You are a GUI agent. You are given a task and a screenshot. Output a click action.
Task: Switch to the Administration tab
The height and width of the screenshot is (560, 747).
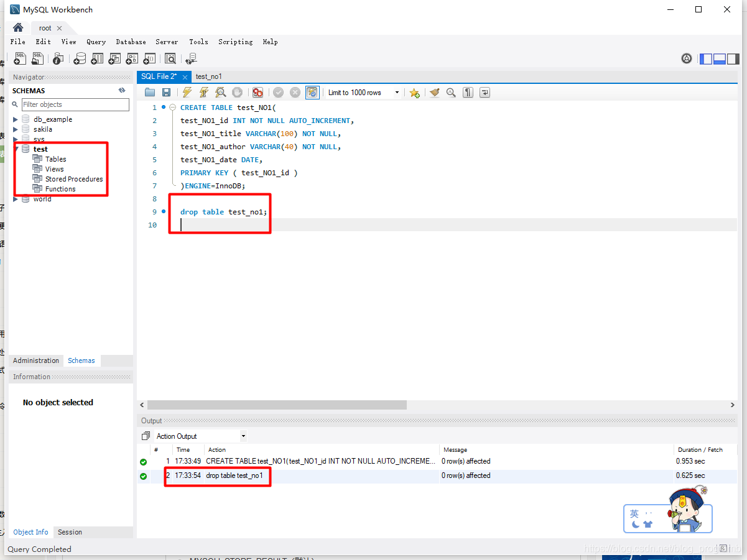coord(36,360)
